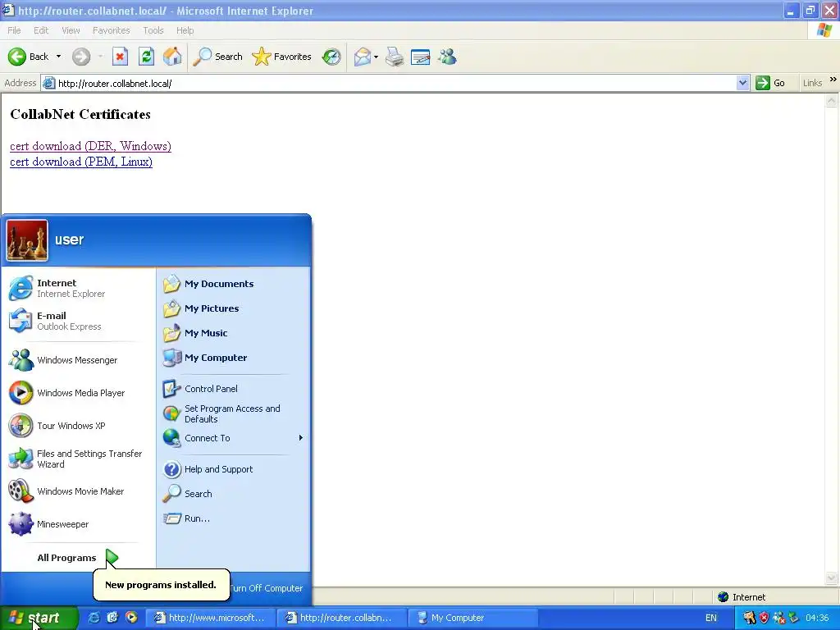Launch Windows Media Player quick launch icon
This screenshot has width=840, height=630.
tap(131, 617)
